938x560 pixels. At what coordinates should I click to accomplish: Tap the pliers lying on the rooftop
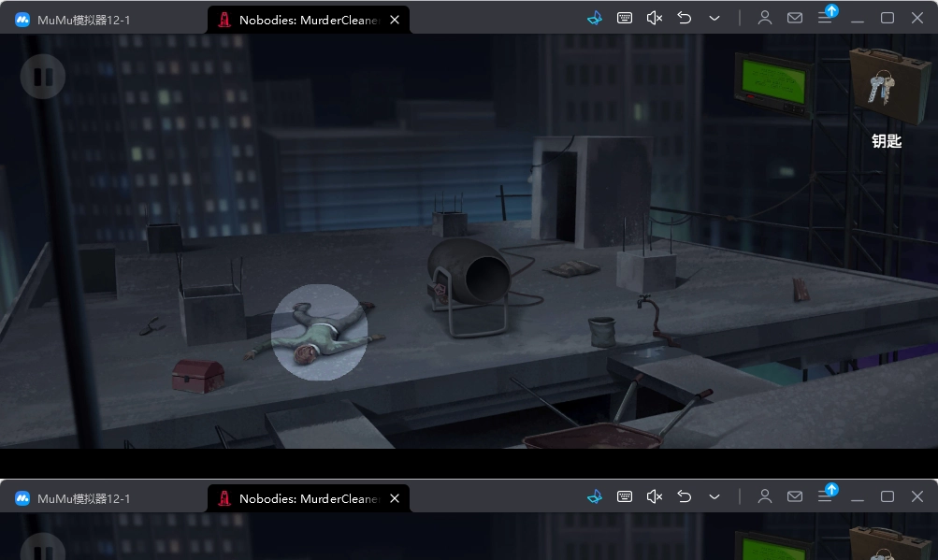(x=151, y=326)
